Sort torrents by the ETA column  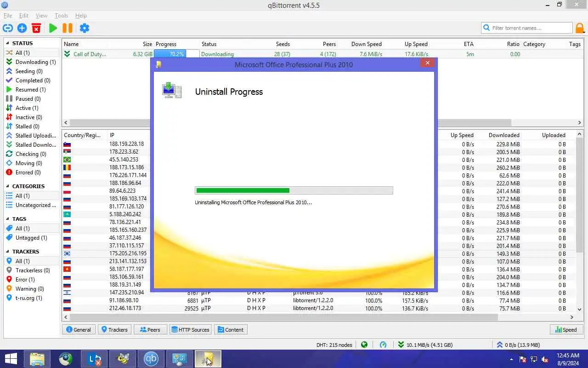469,44
